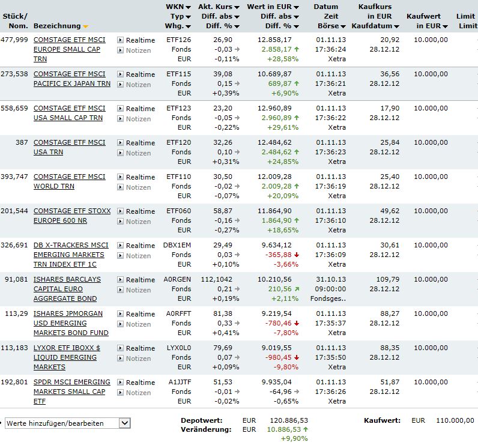The width and height of the screenshot is (478, 448).
Task: Open Realtime for iShares JPMorgan USD Emerging
Action: (x=136, y=314)
